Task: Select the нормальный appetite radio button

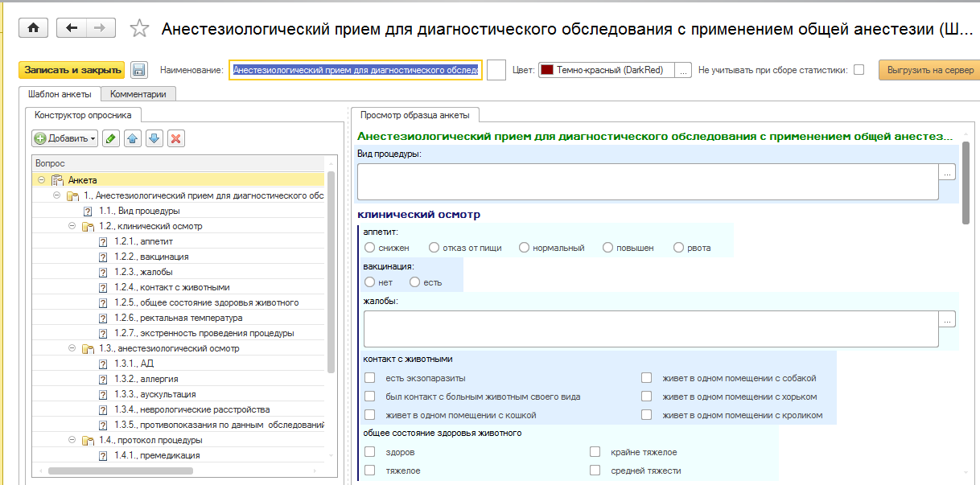Action: coord(525,248)
